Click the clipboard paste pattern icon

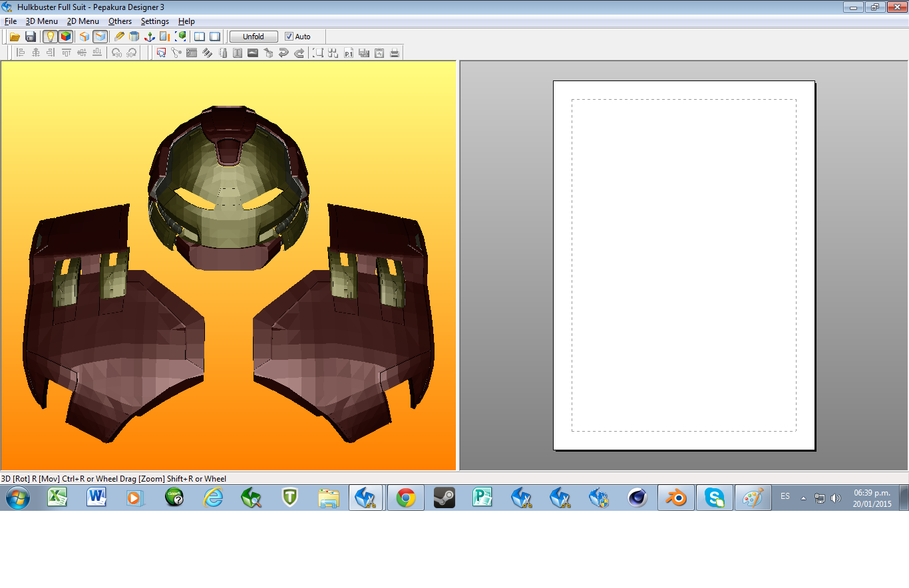[379, 53]
